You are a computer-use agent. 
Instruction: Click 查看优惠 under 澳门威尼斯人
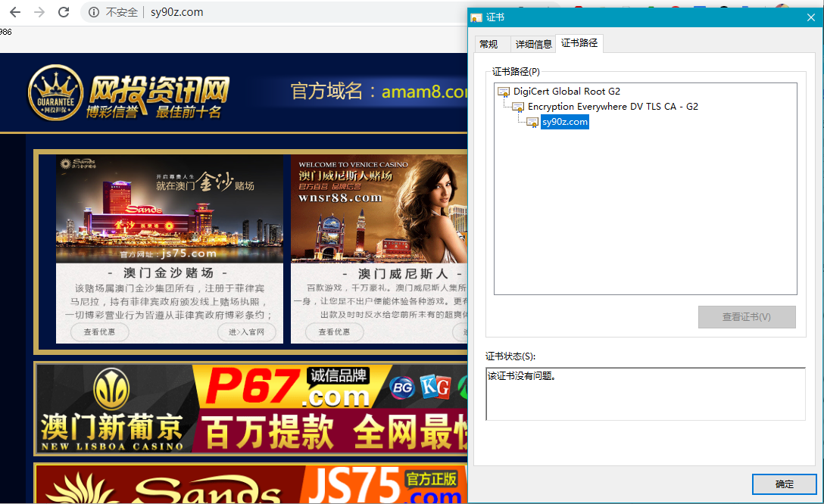click(x=334, y=331)
